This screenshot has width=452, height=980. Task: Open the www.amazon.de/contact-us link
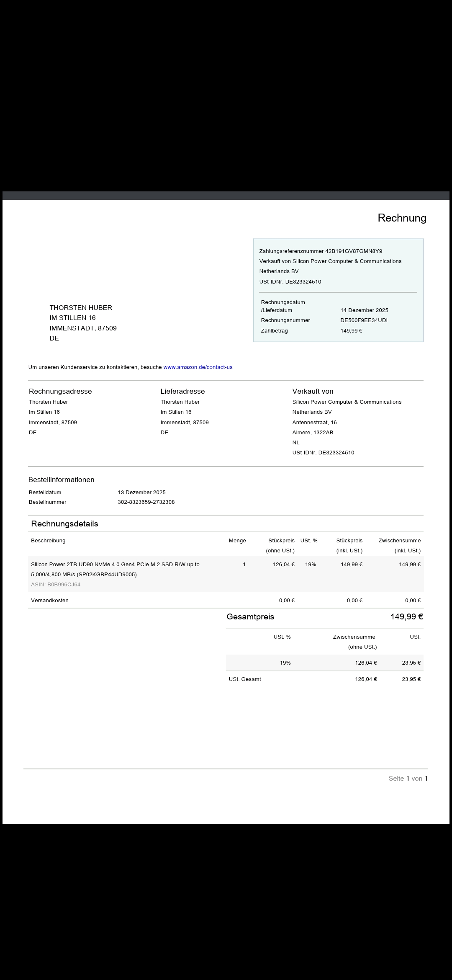click(198, 367)
